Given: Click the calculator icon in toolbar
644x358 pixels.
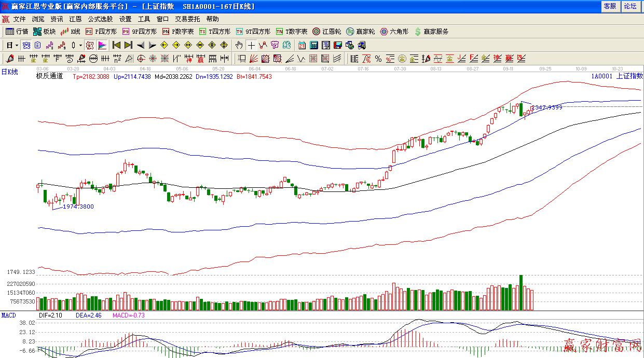Looking at the screenshot, I should 314,45.
